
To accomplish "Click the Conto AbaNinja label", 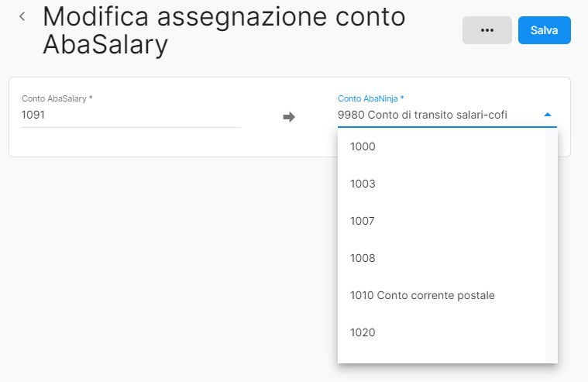I will click(370, 98).
